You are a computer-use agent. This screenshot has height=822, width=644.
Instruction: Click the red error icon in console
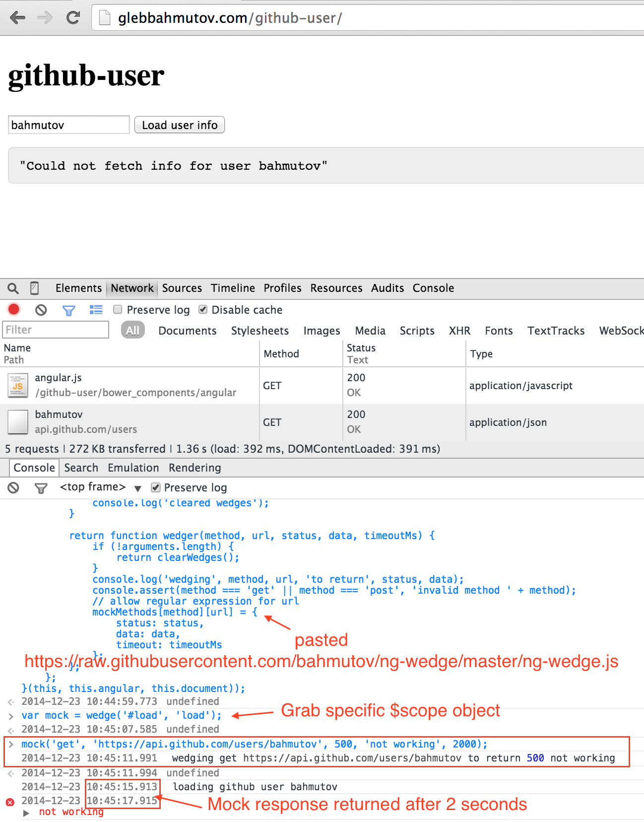coord(10,802)
